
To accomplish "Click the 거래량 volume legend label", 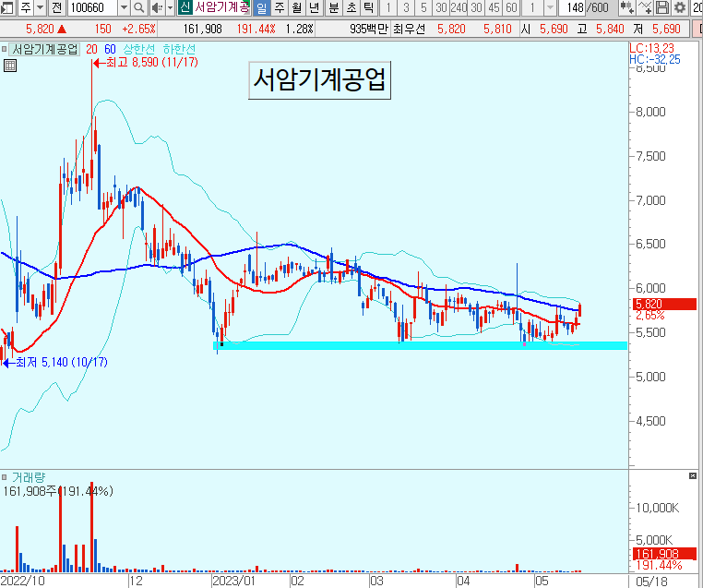I will pyautogui.click(x=29, y=477).
